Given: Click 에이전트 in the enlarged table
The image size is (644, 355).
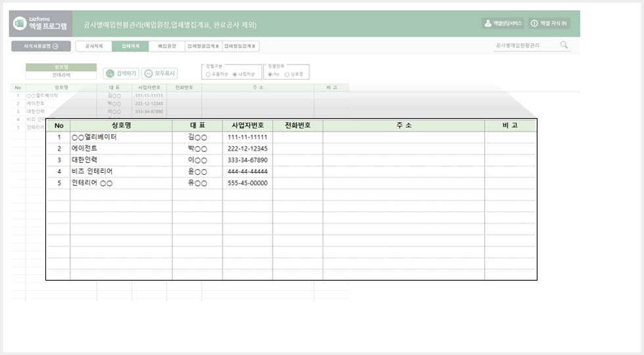Looking at the screenshot, I should (x=84, y=149).
